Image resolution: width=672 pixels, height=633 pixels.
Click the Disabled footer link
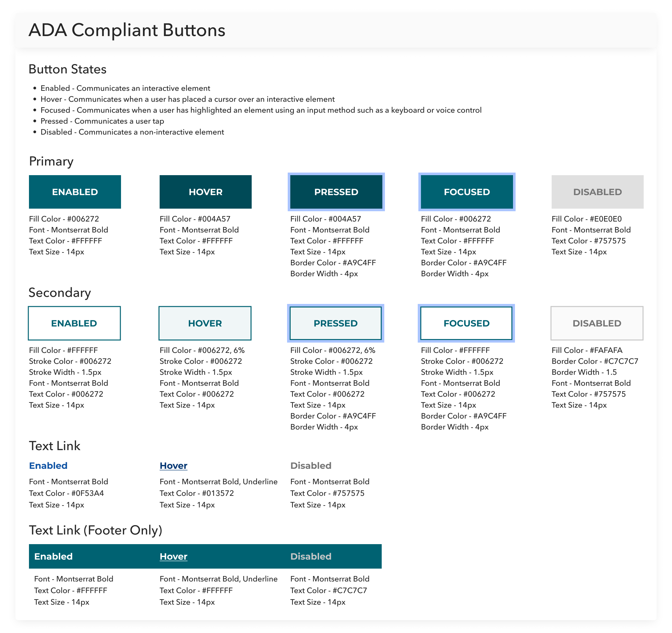311,556
